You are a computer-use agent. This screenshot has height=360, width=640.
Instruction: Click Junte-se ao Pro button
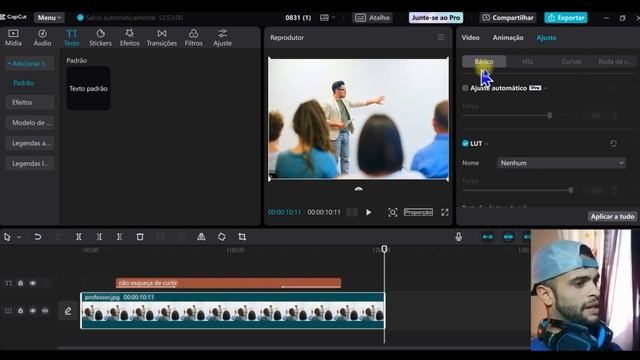(436, 18)
